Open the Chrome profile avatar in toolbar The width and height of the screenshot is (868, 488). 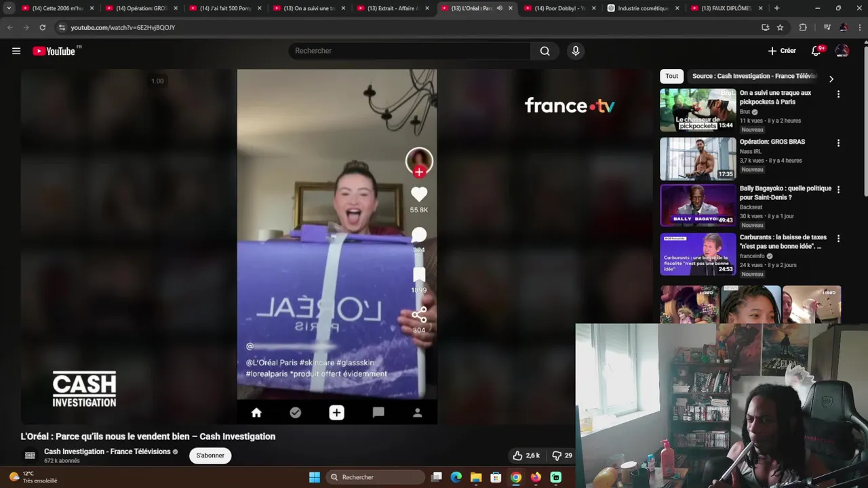coord(843,27)
